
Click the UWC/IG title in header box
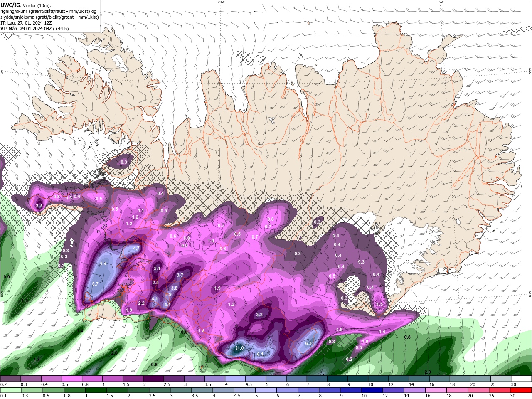coord(11,5)
